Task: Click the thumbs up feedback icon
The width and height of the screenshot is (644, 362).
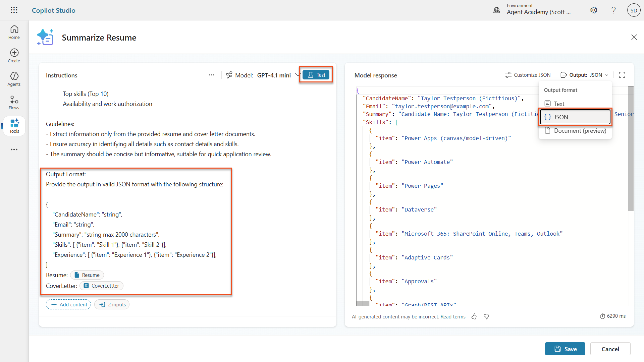Action: point(474,316)
